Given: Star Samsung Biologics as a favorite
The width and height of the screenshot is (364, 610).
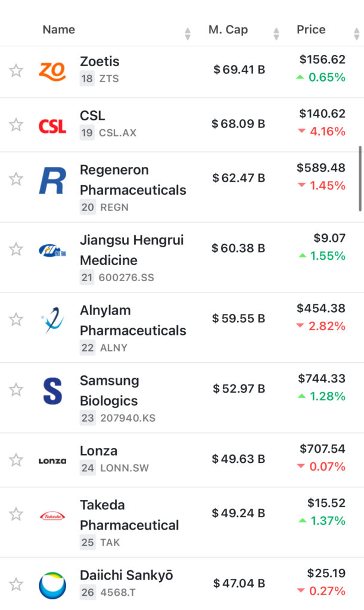Looking at the screenshot, I should (16, 390).
